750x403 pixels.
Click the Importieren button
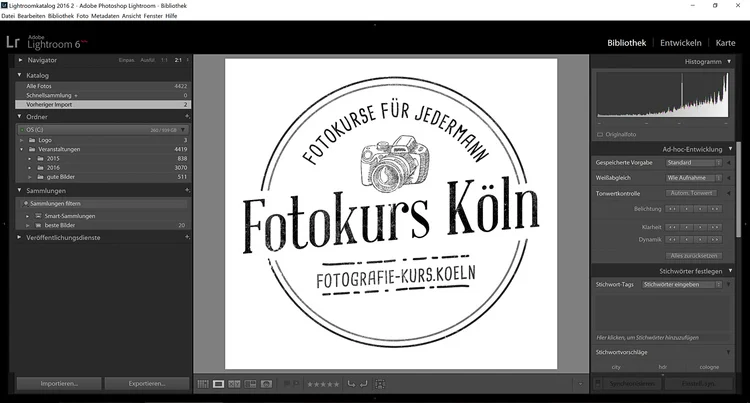tap(59, 383)
